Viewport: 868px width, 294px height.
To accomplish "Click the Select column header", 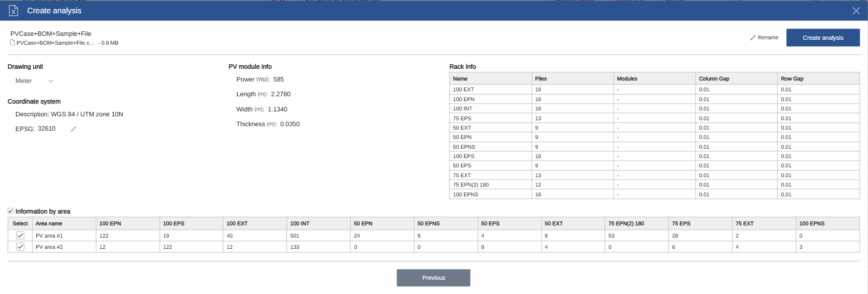I will [20, 223].
